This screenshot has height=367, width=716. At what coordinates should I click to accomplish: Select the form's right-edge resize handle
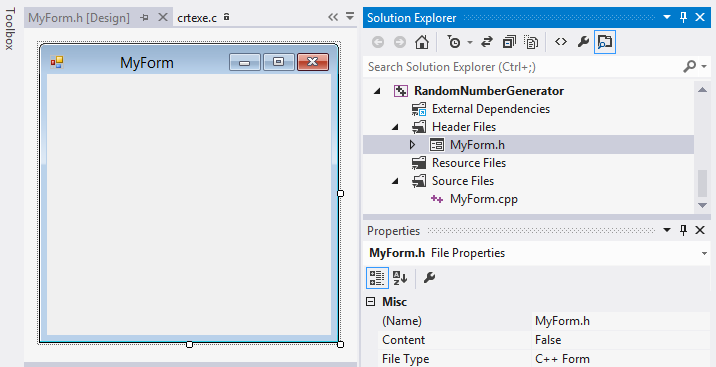pos(340,194)
